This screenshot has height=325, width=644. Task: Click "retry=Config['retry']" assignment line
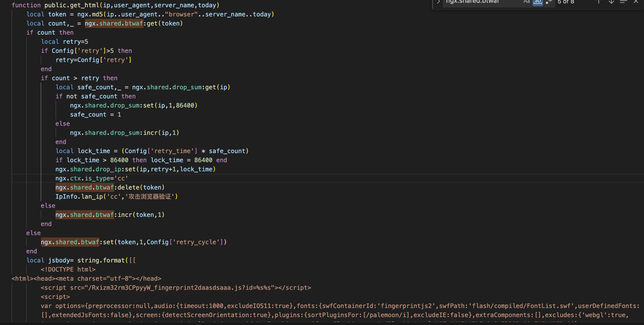93,60
